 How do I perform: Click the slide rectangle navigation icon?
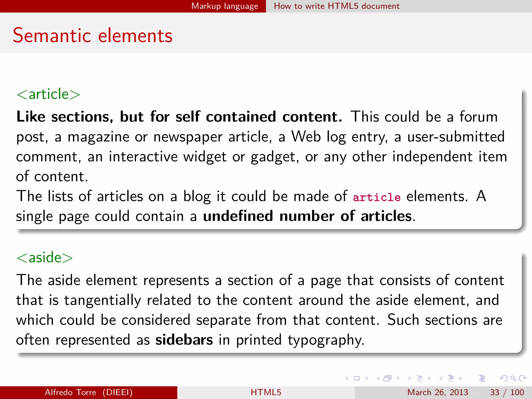click(x=357, y=378)
